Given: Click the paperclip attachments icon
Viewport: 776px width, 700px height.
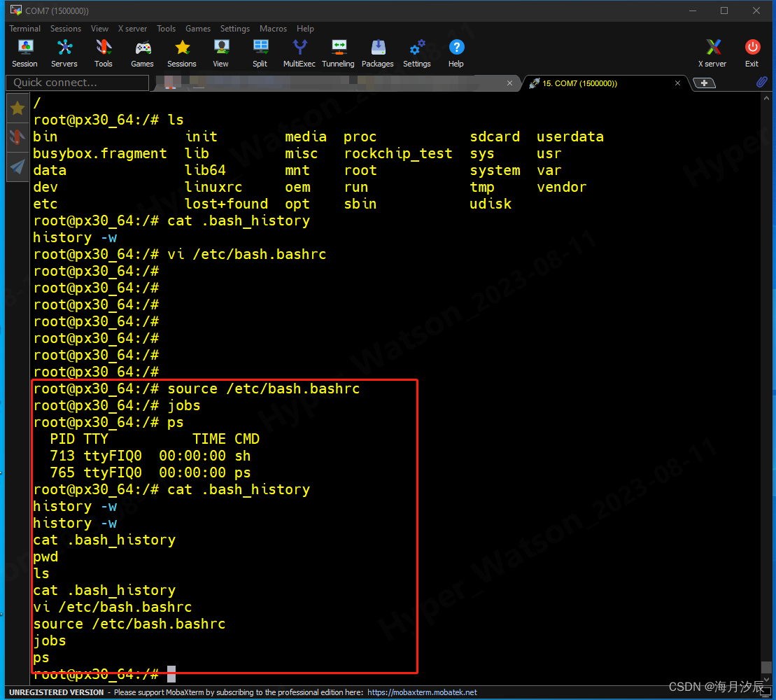Looking at the screenshot, I should click(x=762, y=83).
